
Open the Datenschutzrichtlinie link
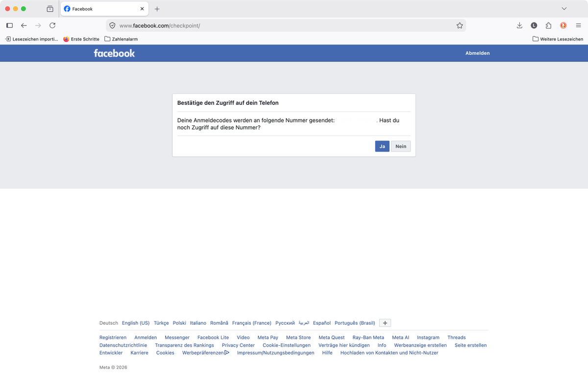click(123, 345)
